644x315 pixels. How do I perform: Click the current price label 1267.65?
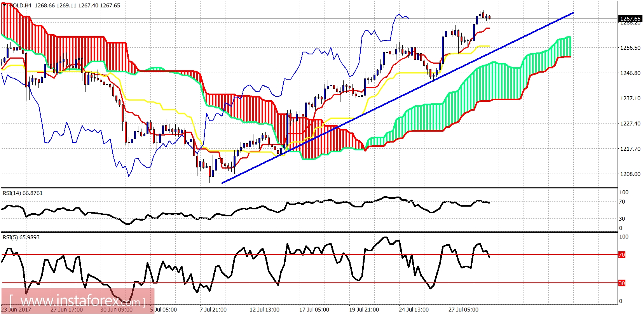(630, 18)
